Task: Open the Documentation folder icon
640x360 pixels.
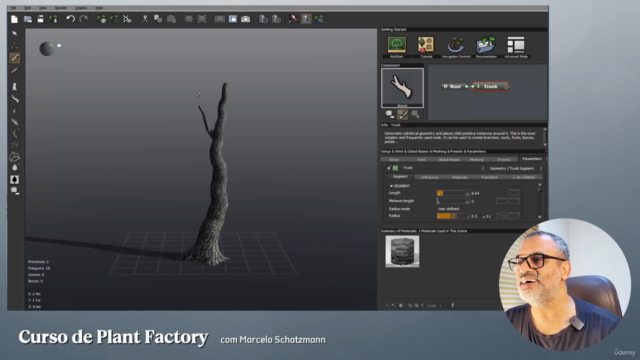Action: click(486, 45)
